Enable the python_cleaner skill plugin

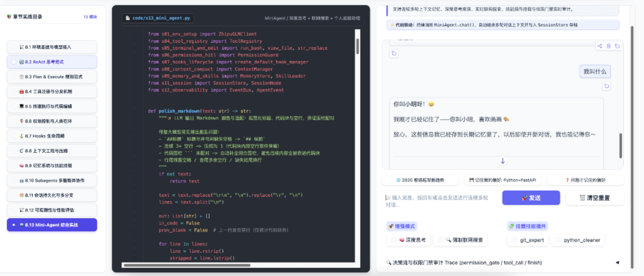558,240
